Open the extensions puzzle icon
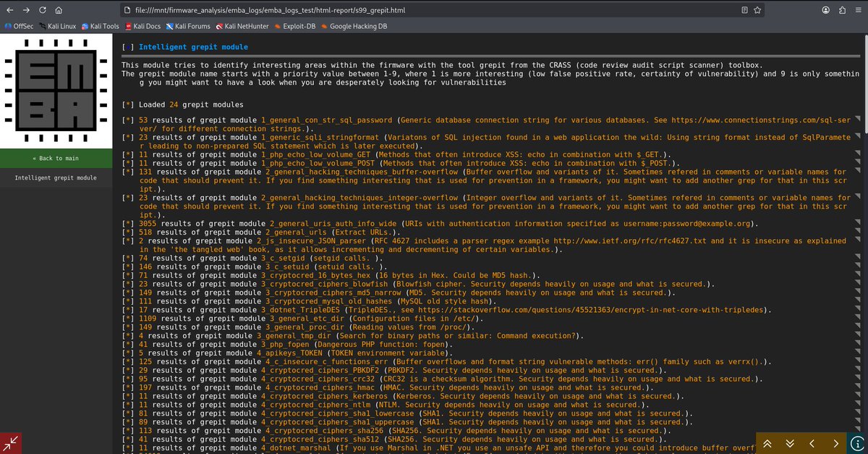This screenshot has width=868, height=454. click(x=841, y=11)
